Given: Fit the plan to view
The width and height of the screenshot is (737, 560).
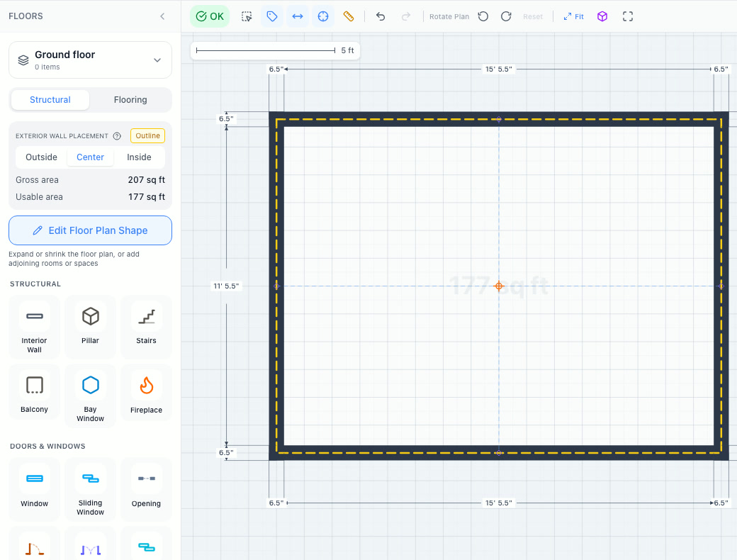Looking at the screenshot, I should (573, 16).
